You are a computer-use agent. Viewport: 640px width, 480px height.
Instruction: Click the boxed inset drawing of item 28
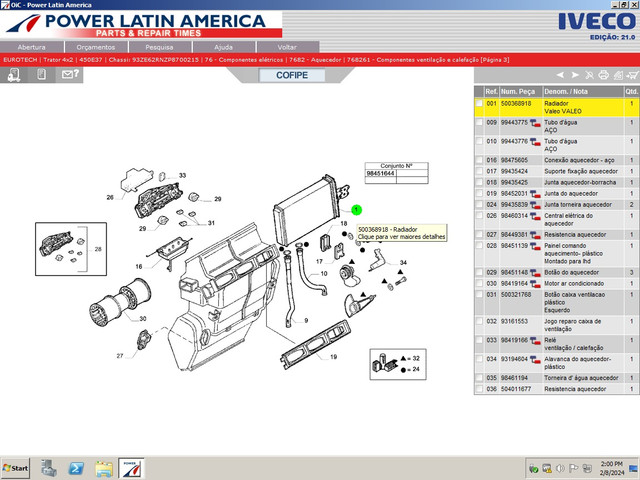pos(71,249)
